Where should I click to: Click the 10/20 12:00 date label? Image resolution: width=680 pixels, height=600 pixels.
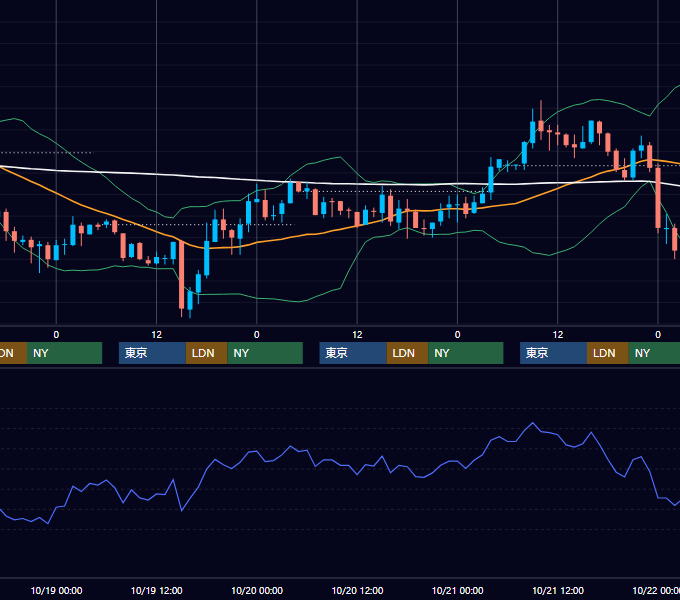click(x=357, y=590)
